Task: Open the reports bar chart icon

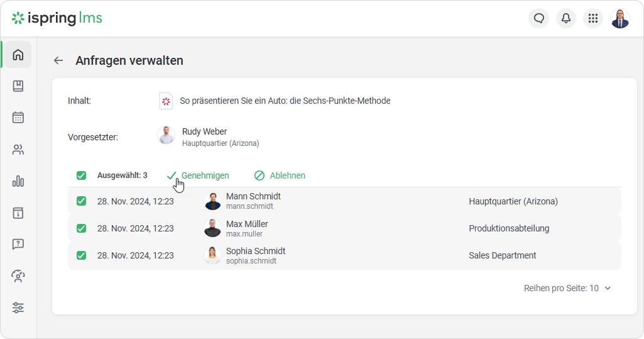Action: point(18,181)
